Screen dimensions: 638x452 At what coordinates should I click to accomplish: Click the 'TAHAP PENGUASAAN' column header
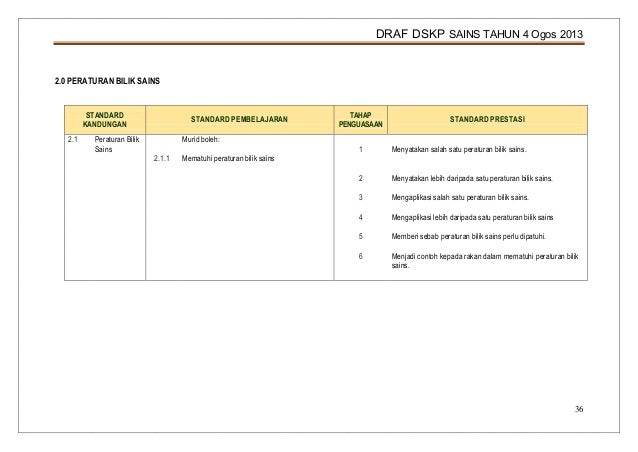pyautogui.click(x=361, y=120)
